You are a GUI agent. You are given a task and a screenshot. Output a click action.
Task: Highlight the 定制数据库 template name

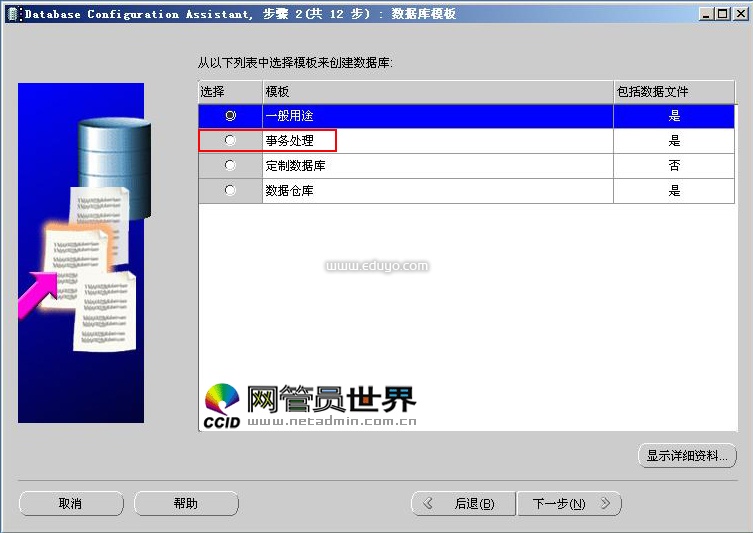pos(296,166)
